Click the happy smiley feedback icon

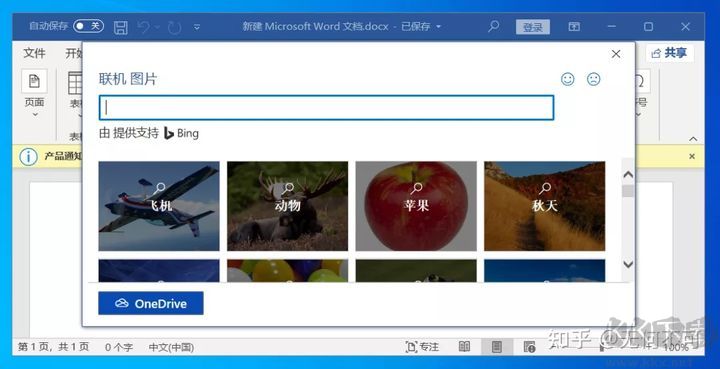[568, 79]
